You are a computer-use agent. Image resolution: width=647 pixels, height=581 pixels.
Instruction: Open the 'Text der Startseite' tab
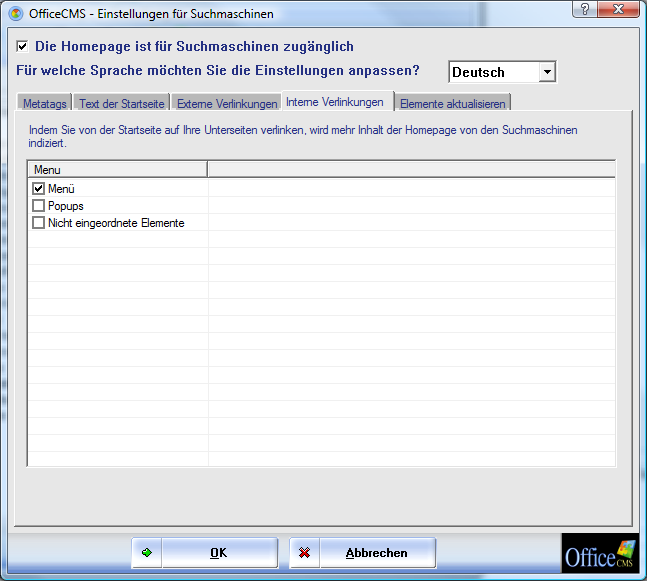122,103
